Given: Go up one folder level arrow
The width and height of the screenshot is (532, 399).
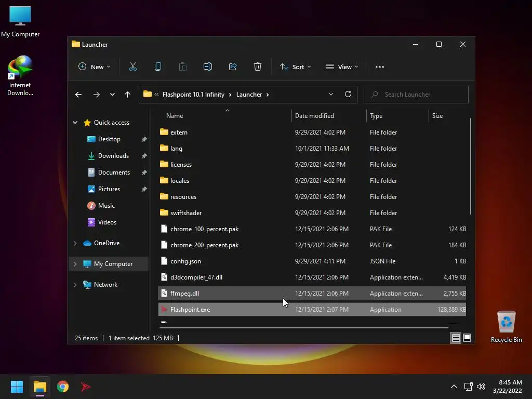Looking at the screenshot, I should (x=127, y=95).
